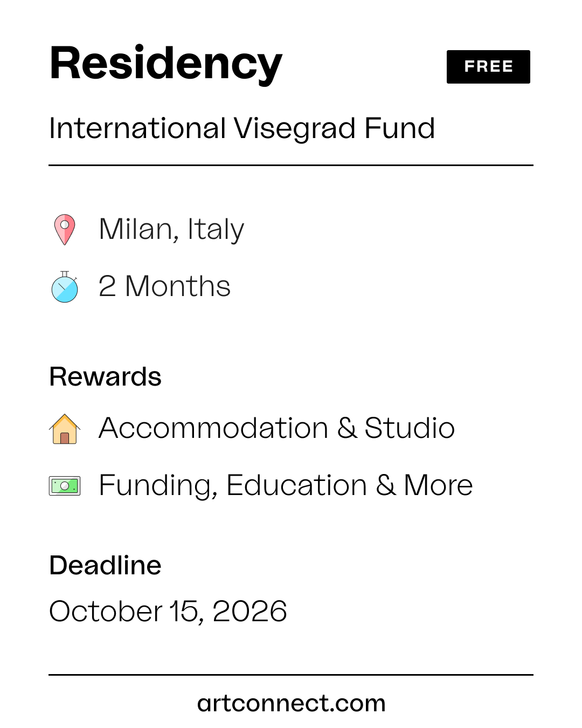Select the Deadline section heading
Image resolution: width=582 pixels, height=728 pixels.
[x=106, y=566]
